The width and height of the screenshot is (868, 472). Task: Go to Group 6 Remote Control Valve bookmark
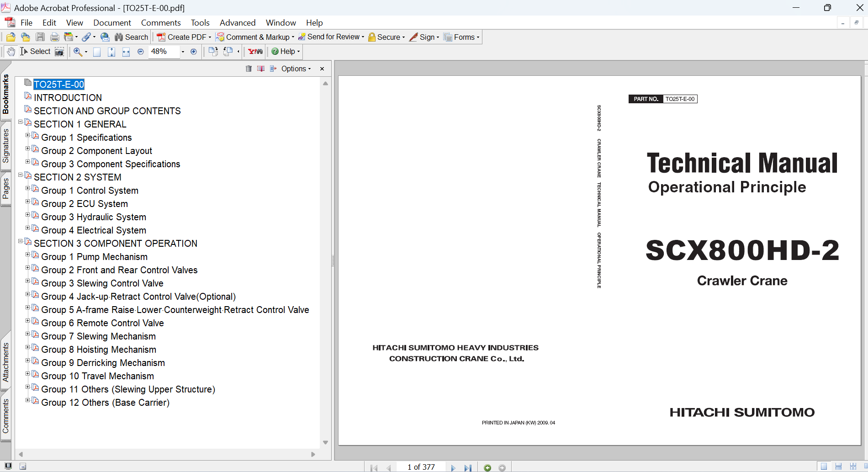[102, 323]
